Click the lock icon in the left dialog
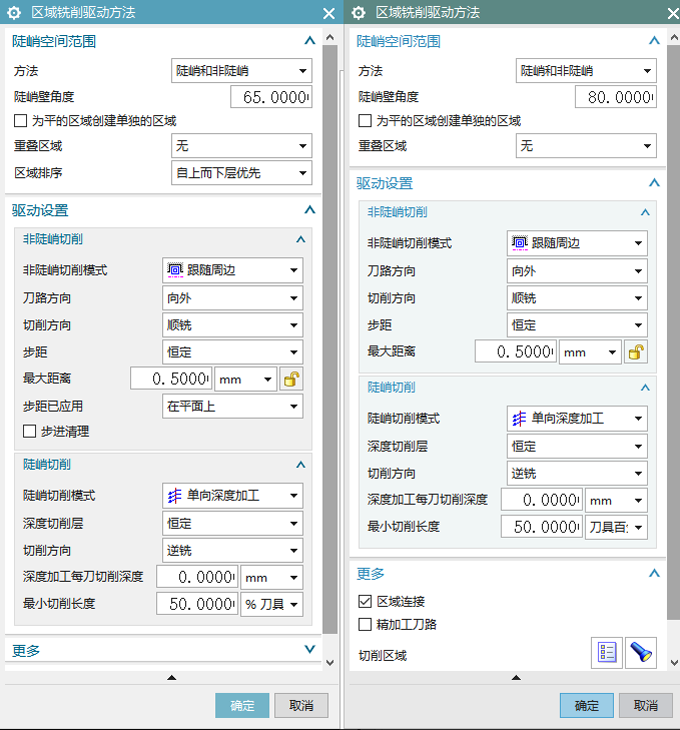The height and width of the screenshot is (730, 680). 291,379
